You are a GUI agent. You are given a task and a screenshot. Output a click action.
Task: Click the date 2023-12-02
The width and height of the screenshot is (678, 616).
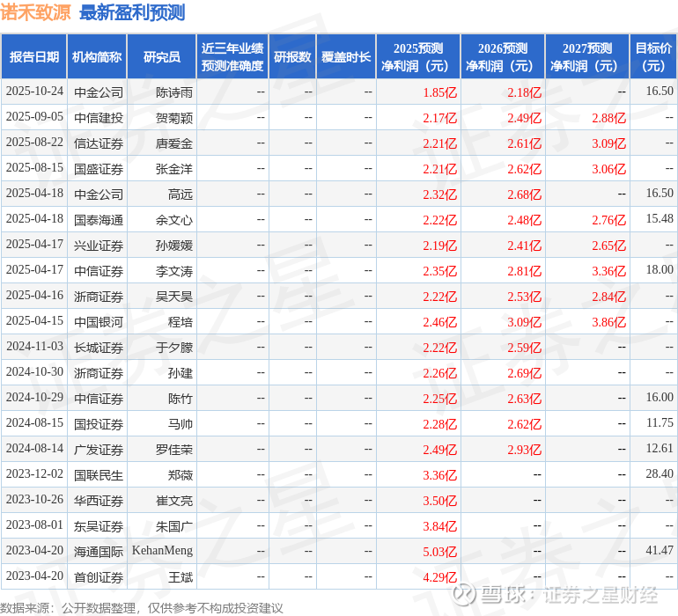(x=34, y=473)
